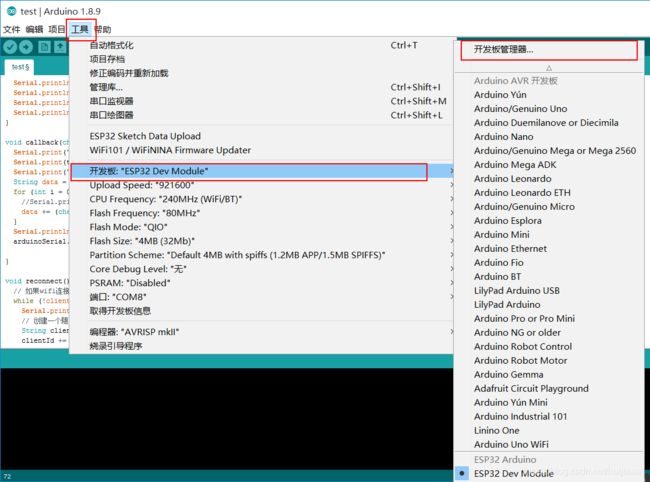Click ESP32 Sketch Data Upload
The image size is (650, 482).
click(145, 136)
